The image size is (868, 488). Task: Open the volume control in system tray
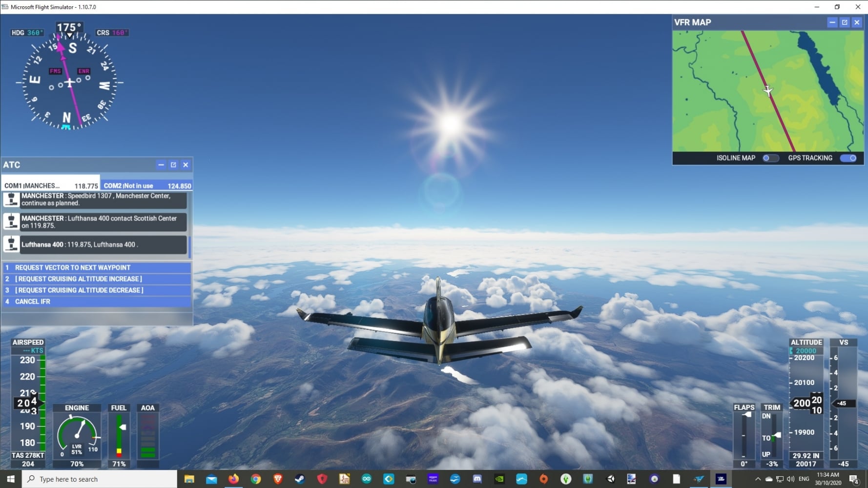click(x=790, y=479)
